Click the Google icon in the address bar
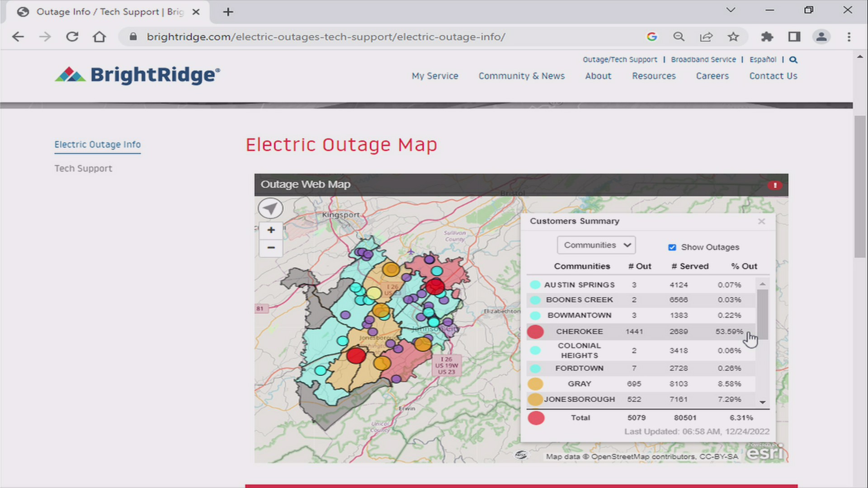 (x=651, y=37)
